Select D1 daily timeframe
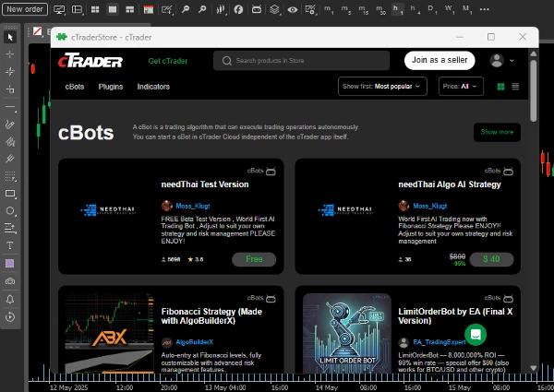554x392 pixels. pos(432,9)
